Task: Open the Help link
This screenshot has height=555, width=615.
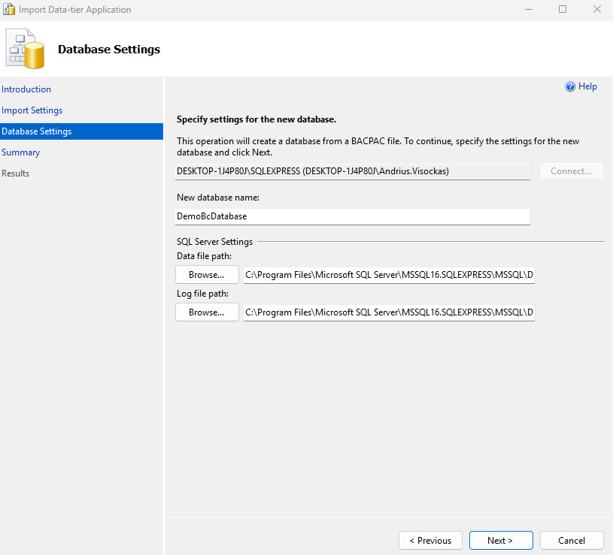Action: click(587, 87)
